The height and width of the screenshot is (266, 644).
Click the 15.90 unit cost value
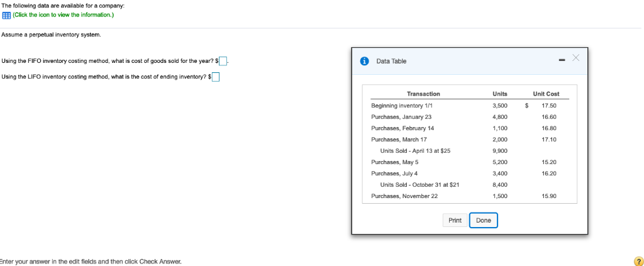(x=549, y=196)
